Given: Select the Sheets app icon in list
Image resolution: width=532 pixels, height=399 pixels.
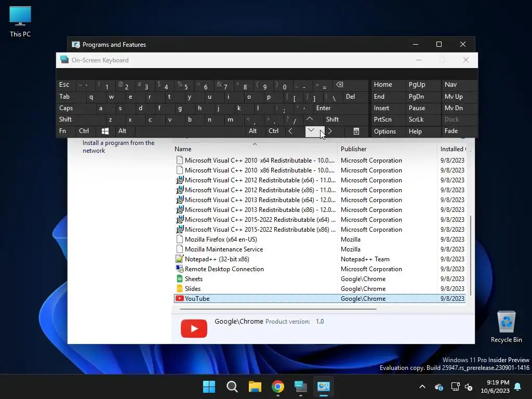Looking at the screenshot, I should pyautogui.click(x=179, y=279).
